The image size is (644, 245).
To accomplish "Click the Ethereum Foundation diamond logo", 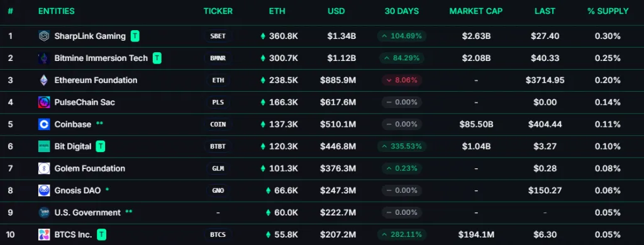I will pyautogui.click(x=44, y=80).
